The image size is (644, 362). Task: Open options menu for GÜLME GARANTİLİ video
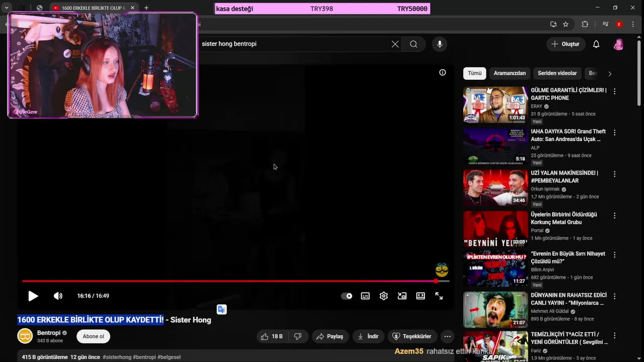(614, 92)
